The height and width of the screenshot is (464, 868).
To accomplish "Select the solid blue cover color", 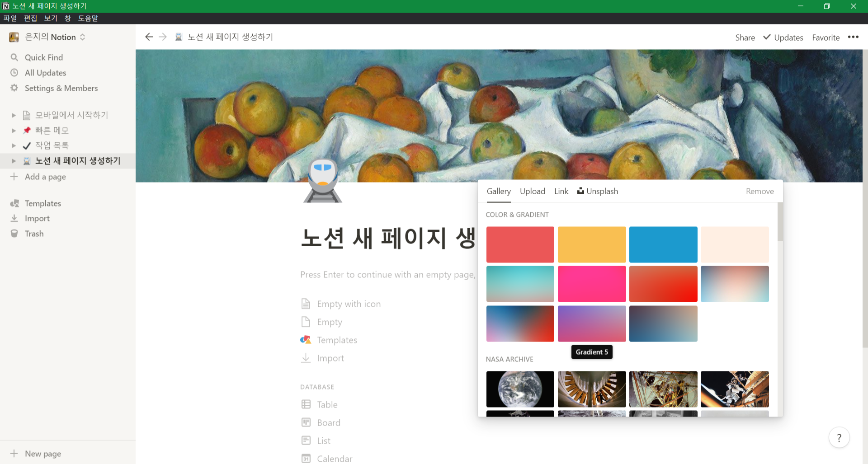I will (663, 244).
